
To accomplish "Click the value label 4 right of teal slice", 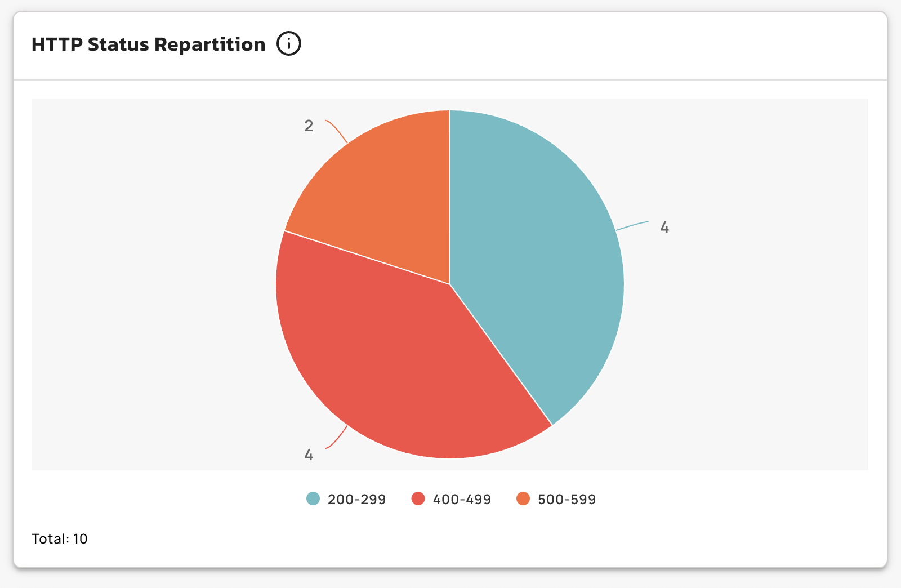I will 664,227.
